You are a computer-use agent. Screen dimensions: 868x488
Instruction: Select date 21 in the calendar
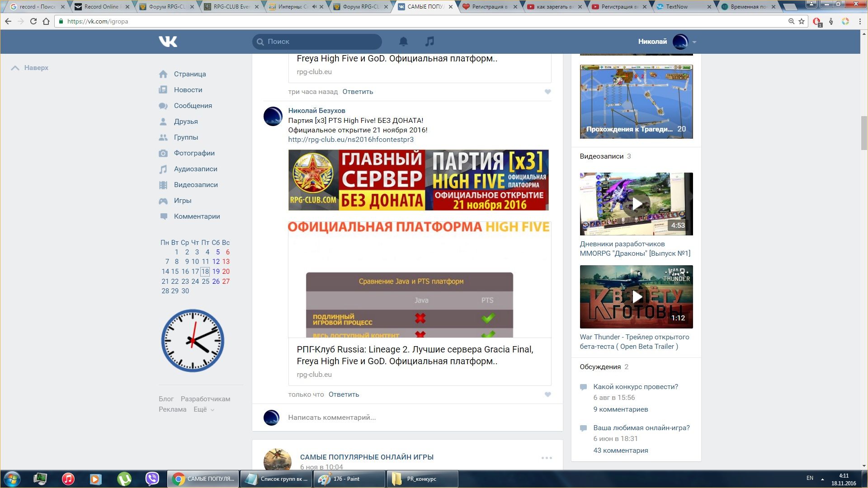point(165,282)
